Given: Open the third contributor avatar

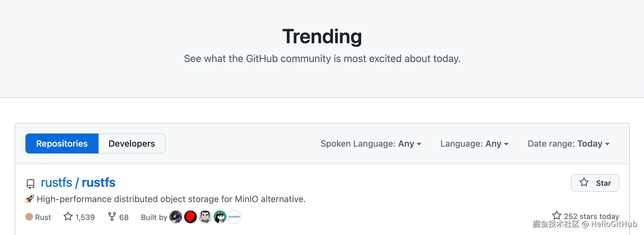Looking at the screenshot, I should 205,217.
